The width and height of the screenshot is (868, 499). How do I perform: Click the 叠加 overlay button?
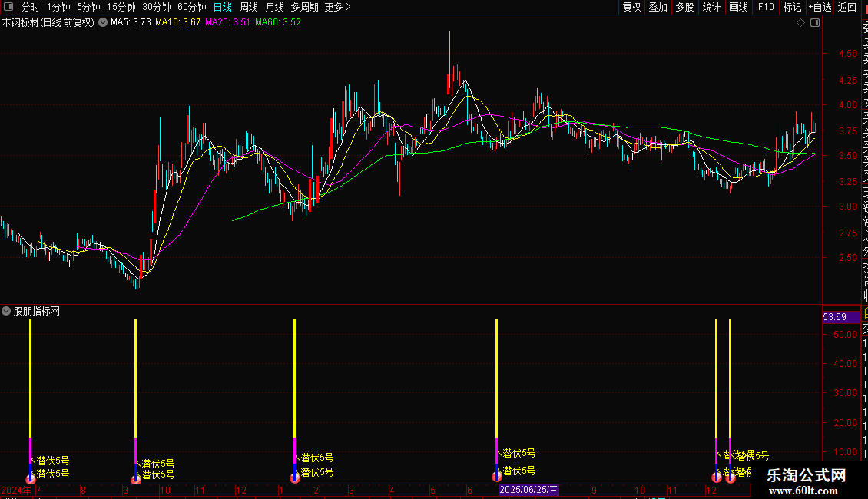[658, 7]
